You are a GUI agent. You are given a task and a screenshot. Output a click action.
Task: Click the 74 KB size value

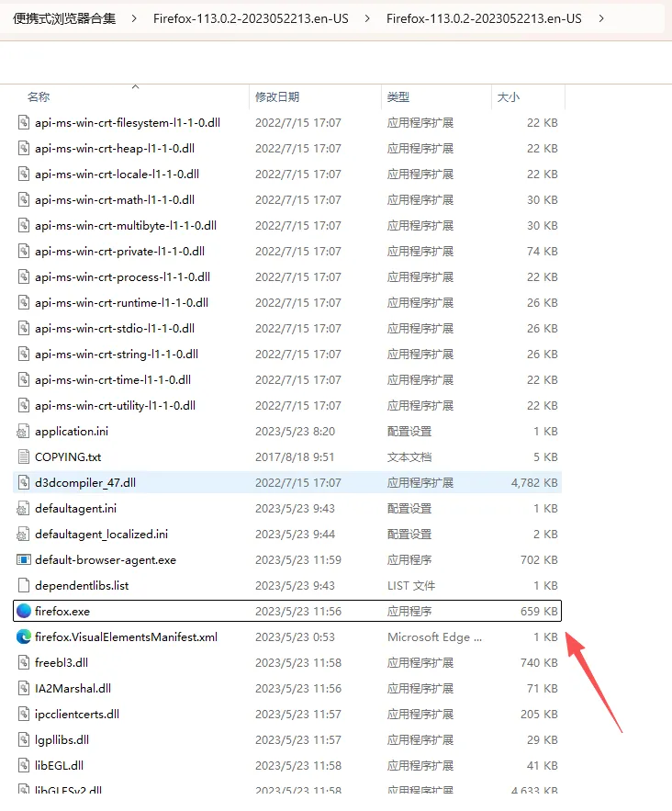543,252
